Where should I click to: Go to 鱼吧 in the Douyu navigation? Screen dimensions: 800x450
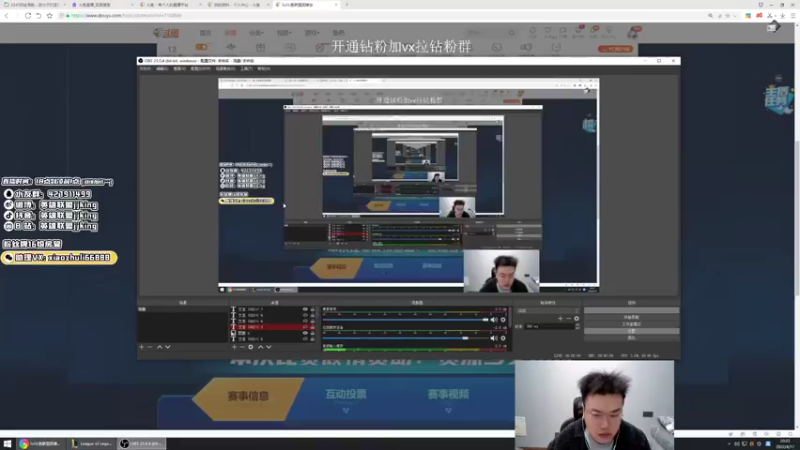(338, 33)
